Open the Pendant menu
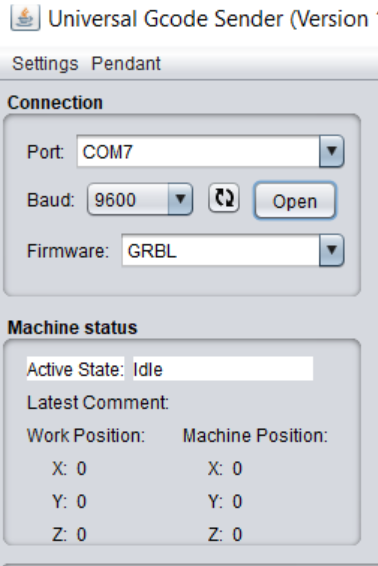The height and width of the screenshot is (566, 378). (126, 64)
